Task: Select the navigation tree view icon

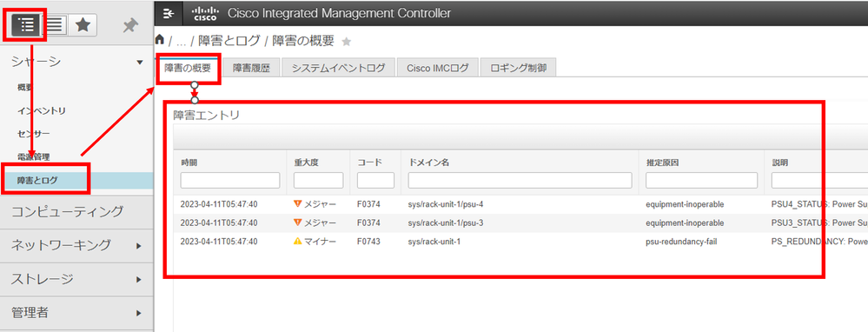Action: (x=25, y=24)
